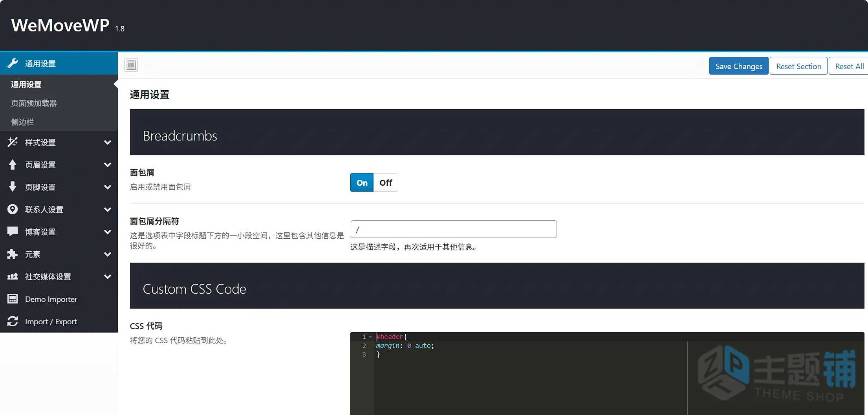Click the 页脚设置 label text
Viewport: 868px width, 415px height.
tap(40, 187)
